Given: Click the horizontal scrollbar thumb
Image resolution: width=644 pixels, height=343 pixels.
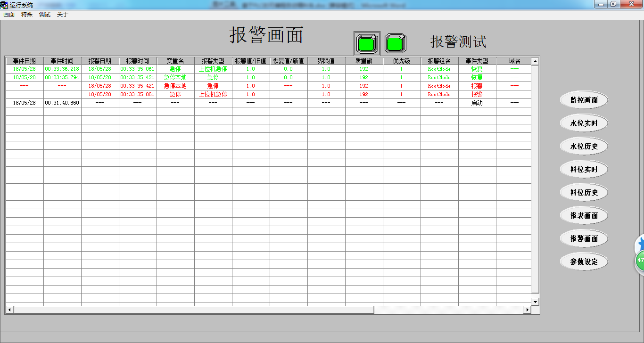Looking at the screenshot, I should tap(194, 310).
